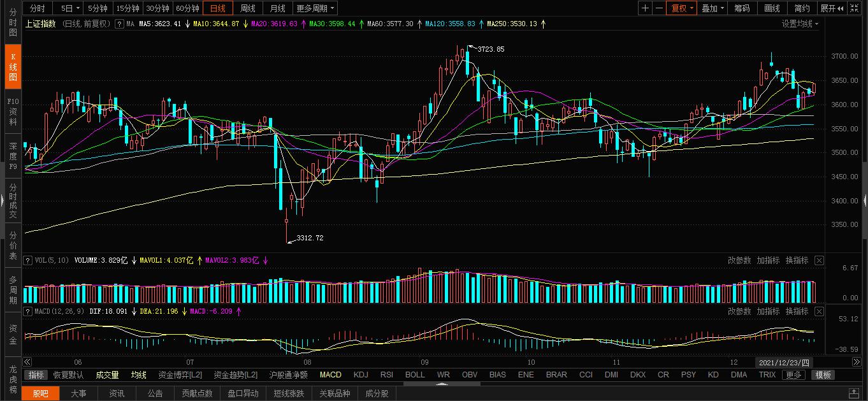Click the pop-out icon at bottom right corner
Image resolution: width=868 pixels, height=401 pixels.
[855, 393]
